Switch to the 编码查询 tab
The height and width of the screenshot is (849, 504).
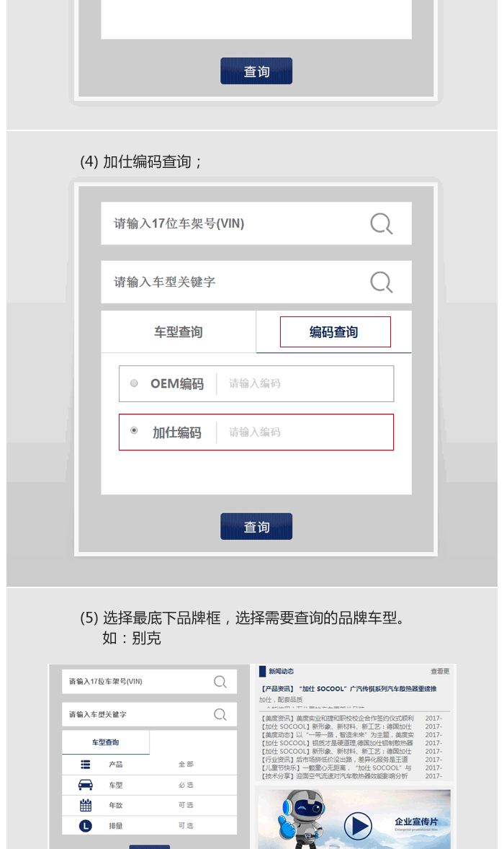pos(335,332)
